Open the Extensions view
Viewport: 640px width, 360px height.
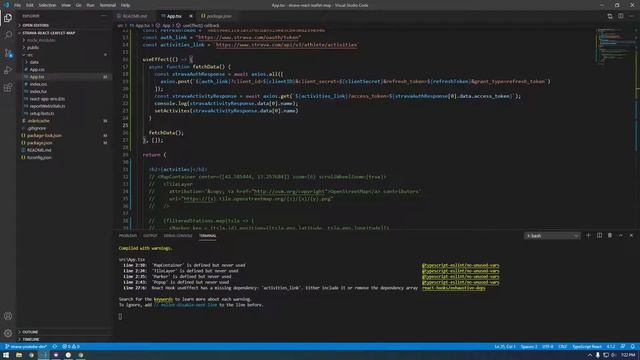[x=8, y=88]
